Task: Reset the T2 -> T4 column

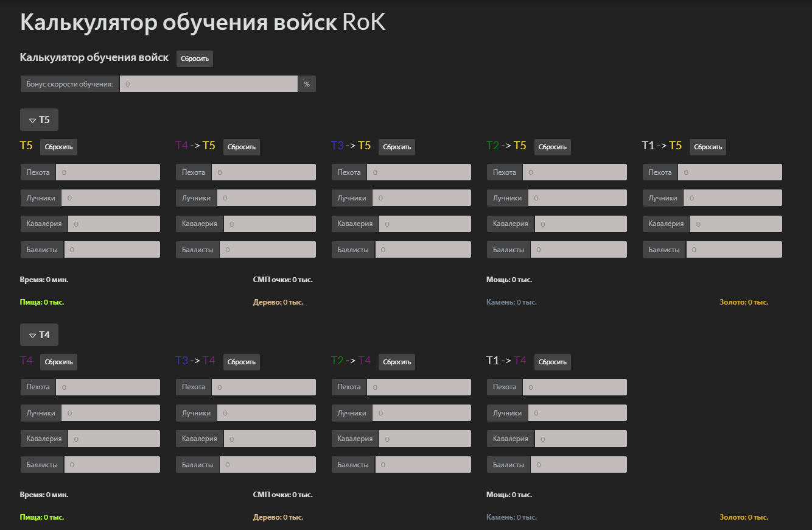Action: tap(397, 362)
